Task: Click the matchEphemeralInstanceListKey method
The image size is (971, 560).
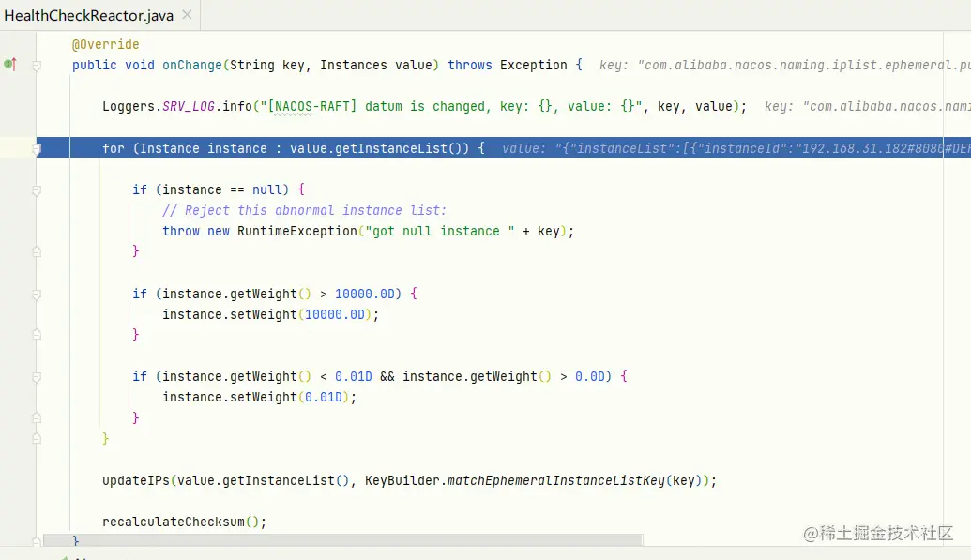Action: pos(556,480)
